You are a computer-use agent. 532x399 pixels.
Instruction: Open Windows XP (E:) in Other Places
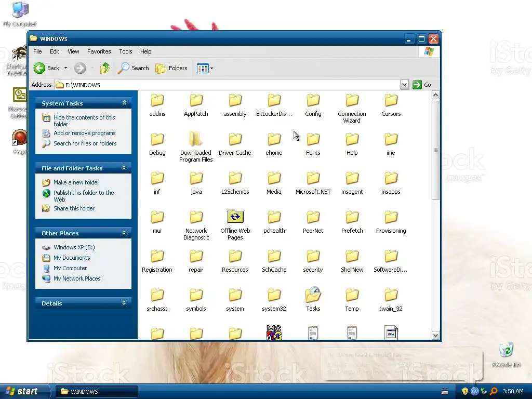tap(74, 247)
